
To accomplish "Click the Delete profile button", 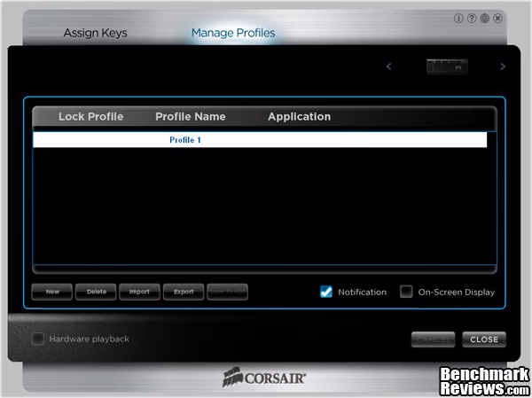I will pos(96,292).
